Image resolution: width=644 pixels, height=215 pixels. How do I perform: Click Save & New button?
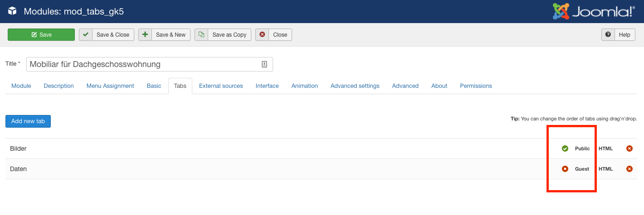164,35
